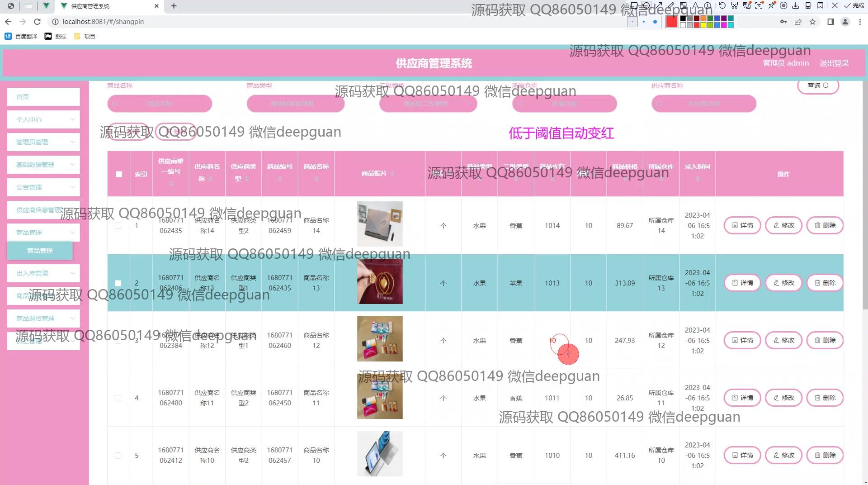Screen dimensions: 868x485
Task: Click the undo icon in annotation toolbar
Action: point(722,6)
